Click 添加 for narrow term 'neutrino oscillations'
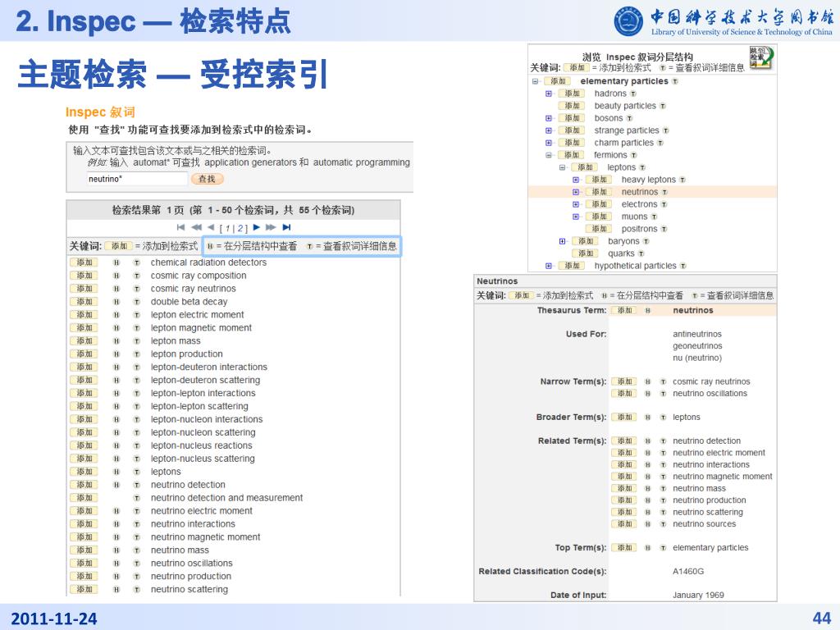Viewport: 840px width, 630px height. pyautogui.click(x=624, y=394)
